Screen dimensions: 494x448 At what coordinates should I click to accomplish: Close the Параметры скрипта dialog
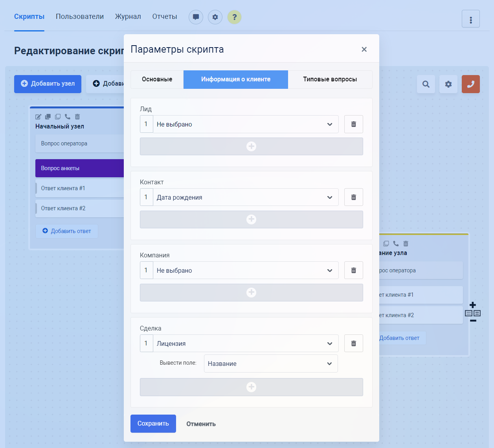tap(364, 50)
